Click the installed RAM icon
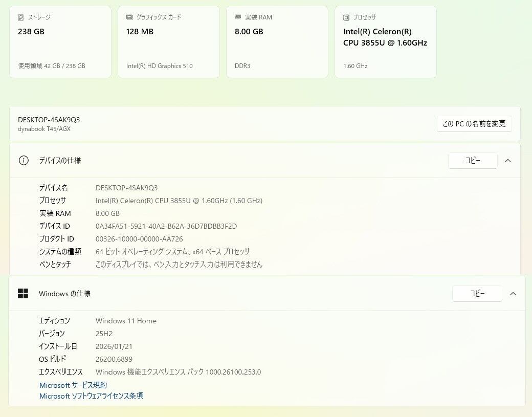This screenshot has width=532, height=417. pos(238,17)
